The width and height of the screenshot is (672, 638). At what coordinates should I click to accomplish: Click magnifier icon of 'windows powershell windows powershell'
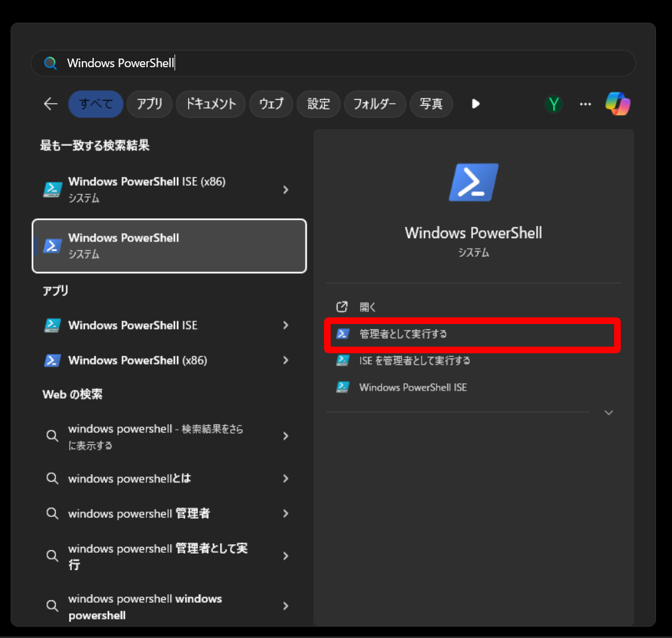click(53, 606)
